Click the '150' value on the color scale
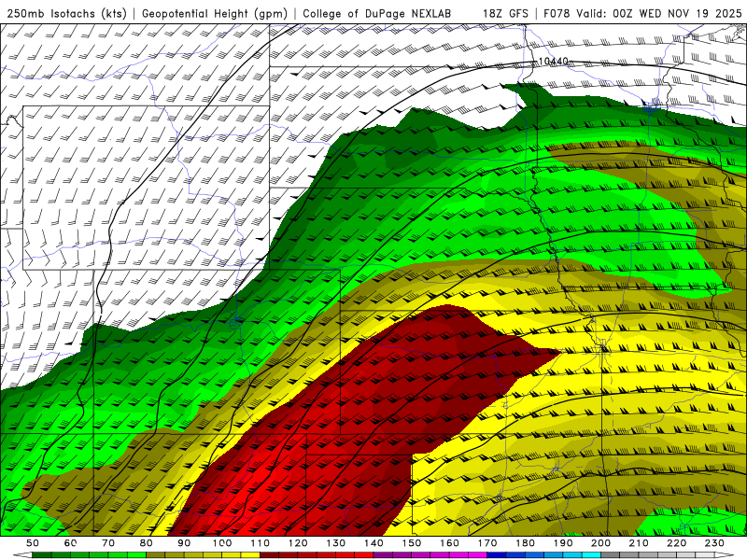This screenshot has height=560, width=747. click(412, 543)
